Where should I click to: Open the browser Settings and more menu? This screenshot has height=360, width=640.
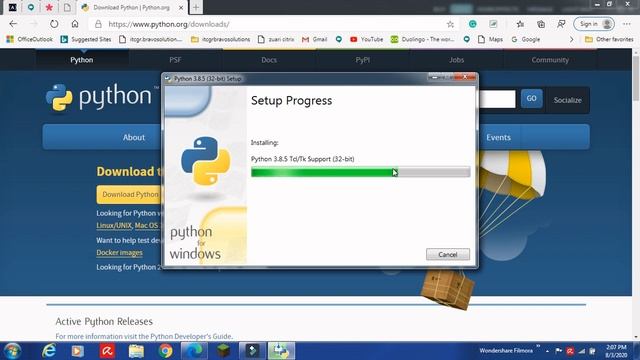tap(627, 24)
